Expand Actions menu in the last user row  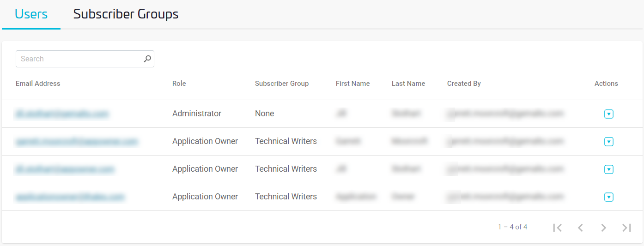[608, 197]
